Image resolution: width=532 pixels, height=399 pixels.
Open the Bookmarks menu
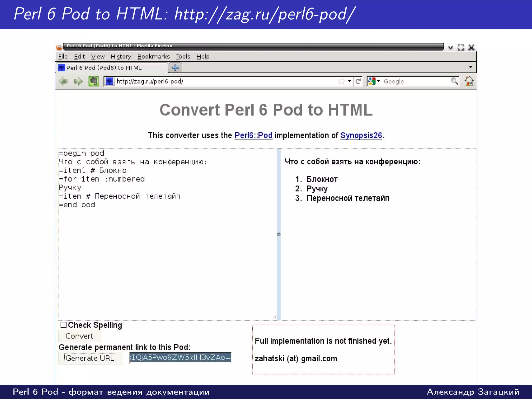pyautogui.click(x=153, y=56)
